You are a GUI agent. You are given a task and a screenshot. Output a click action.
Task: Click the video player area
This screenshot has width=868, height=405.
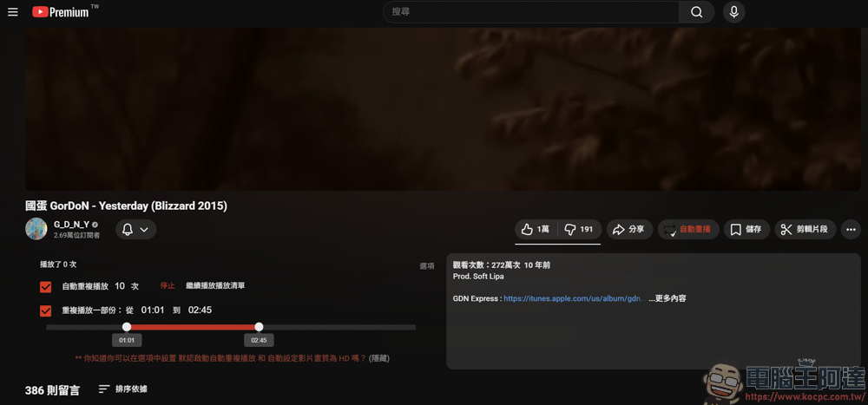pyautogui.click(x=443, y=109)
